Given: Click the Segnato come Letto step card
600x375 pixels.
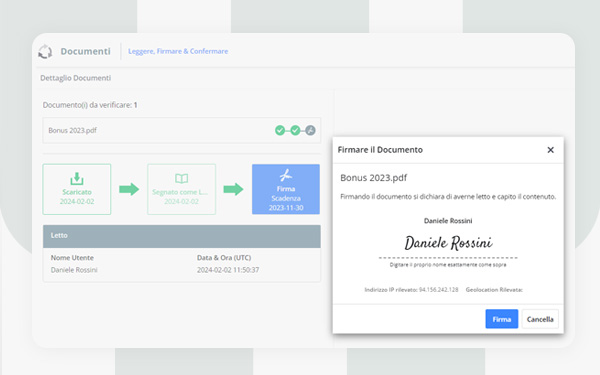Looking at the screenshot, I should coord(181,189).
